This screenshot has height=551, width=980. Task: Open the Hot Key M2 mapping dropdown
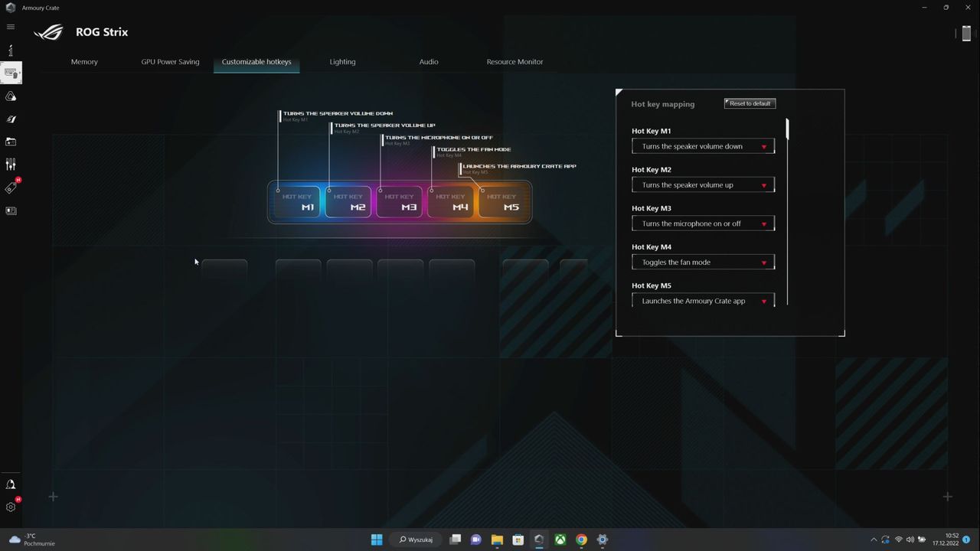point(703,185)
